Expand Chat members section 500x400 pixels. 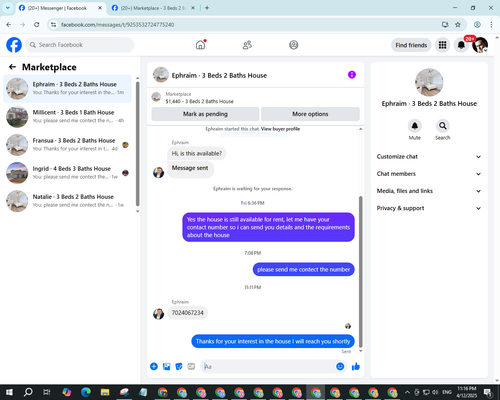click(x=429, y=174)
